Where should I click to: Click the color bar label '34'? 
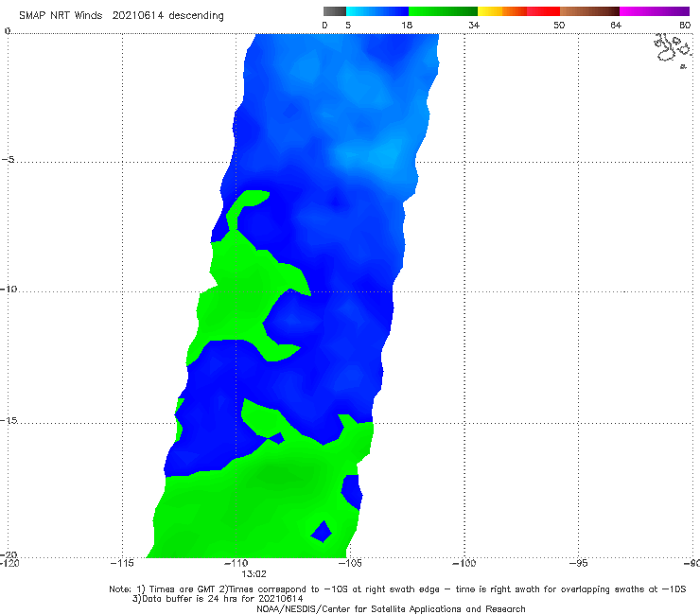coord(474,25)
